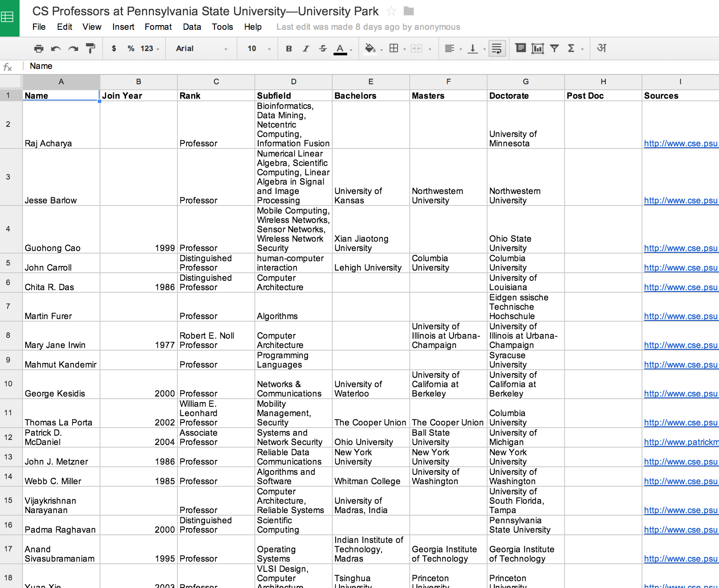Open vertical align dropdown
719x588 pixels.
pyautogui.click(x=476, y=49)
